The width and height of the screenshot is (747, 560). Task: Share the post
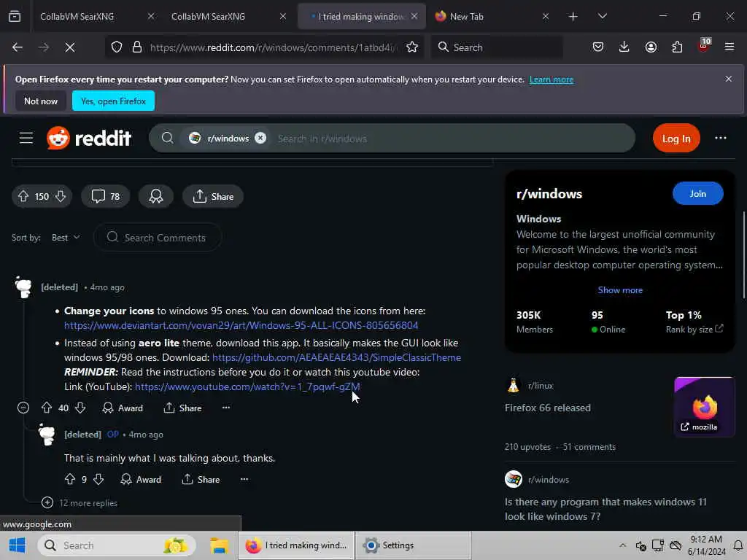pyautogui.click(x=213, y=196)
